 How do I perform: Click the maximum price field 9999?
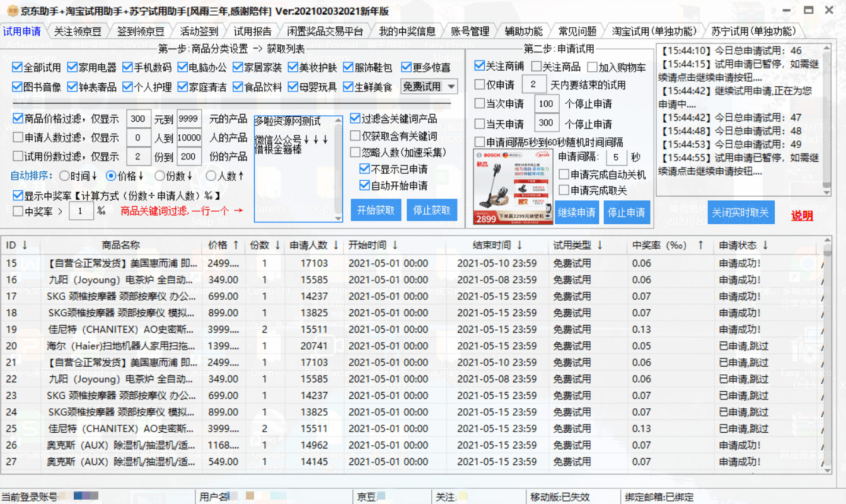(x=189, y=118)
